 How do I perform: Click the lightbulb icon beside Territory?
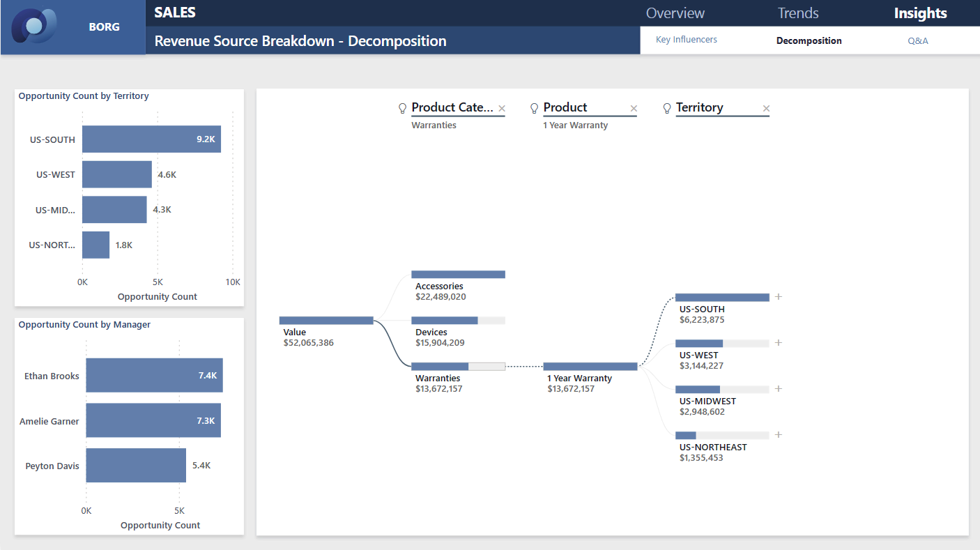pos(667,108)
